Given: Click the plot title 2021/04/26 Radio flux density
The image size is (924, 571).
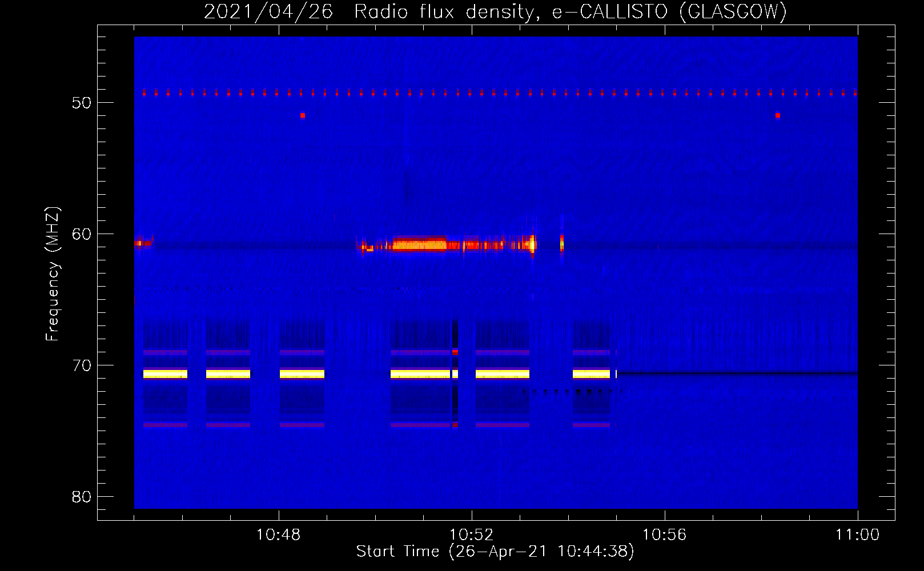Looking at the screenshot, I should coord(495,11).
